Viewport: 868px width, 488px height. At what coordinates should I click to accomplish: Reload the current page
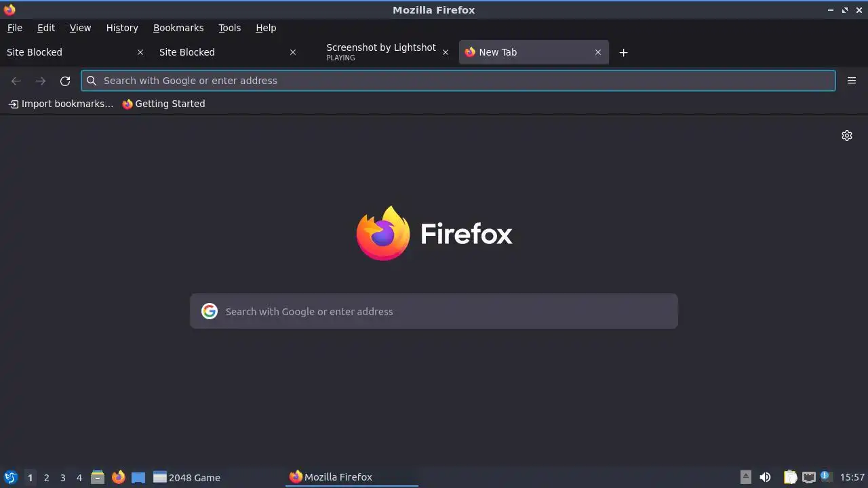65,81
